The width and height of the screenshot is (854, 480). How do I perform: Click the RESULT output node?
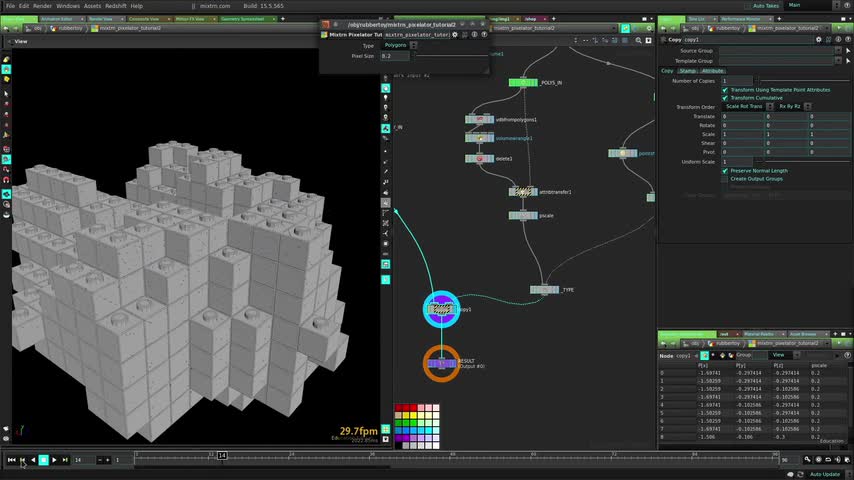[441, 364]
